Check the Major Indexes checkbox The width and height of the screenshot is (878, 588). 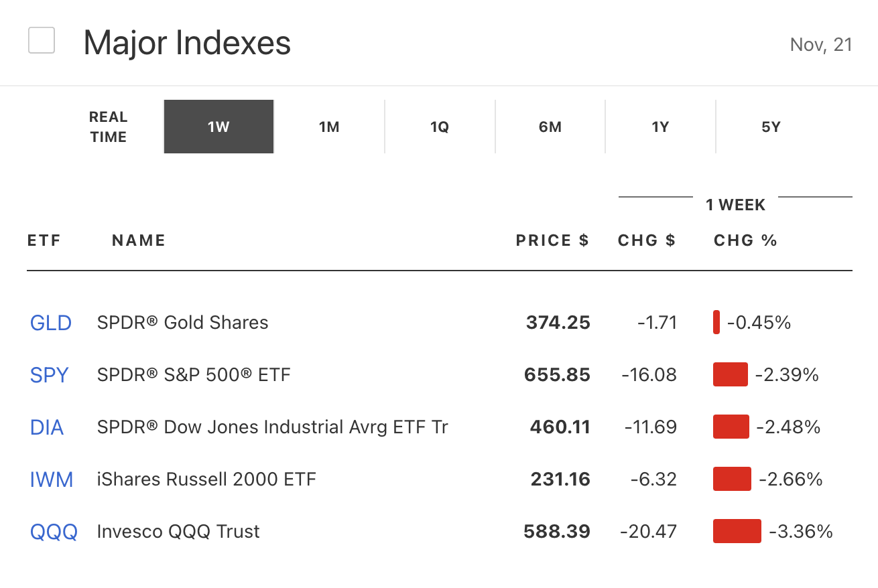[x=42, y=41]
